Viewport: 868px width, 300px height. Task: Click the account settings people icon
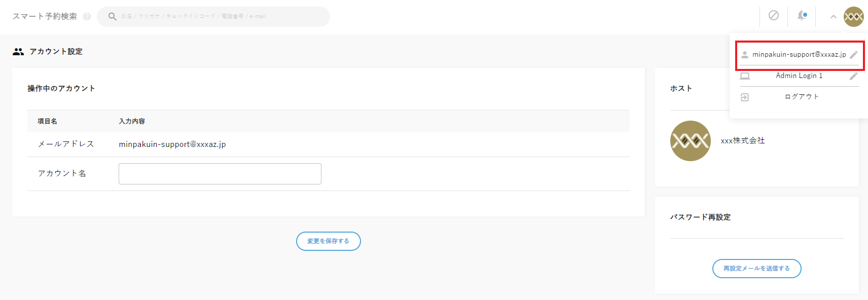click(x=18, y=52)
